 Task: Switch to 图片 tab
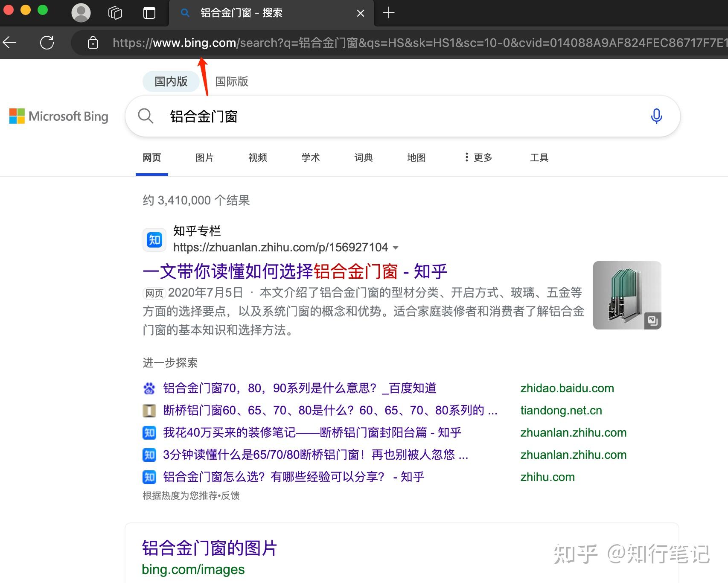coord(205,157)
